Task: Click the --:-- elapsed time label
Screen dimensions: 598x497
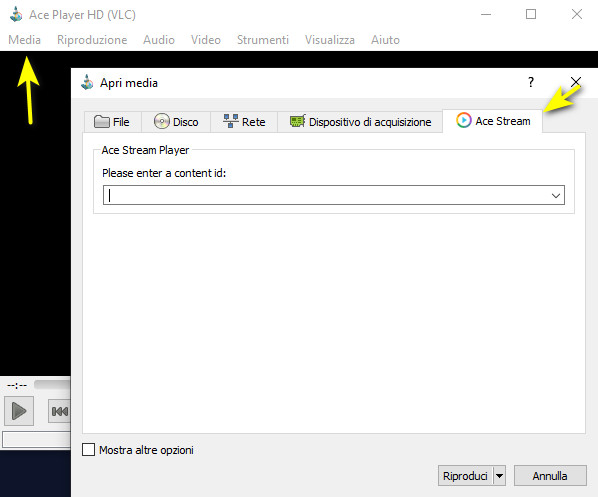Action: point(17,385)
